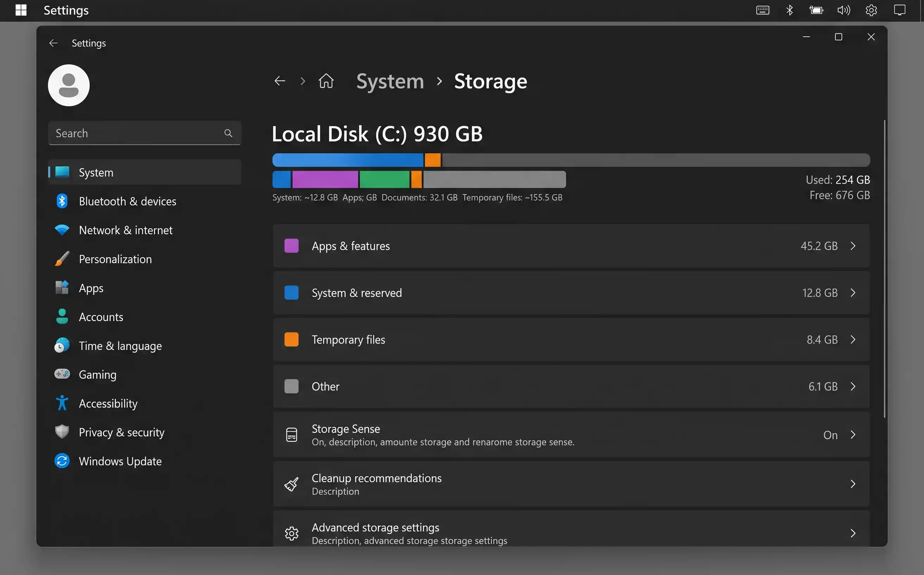The image size is (924, 575).
Task: Open Time & language settings
Action: 144,346
